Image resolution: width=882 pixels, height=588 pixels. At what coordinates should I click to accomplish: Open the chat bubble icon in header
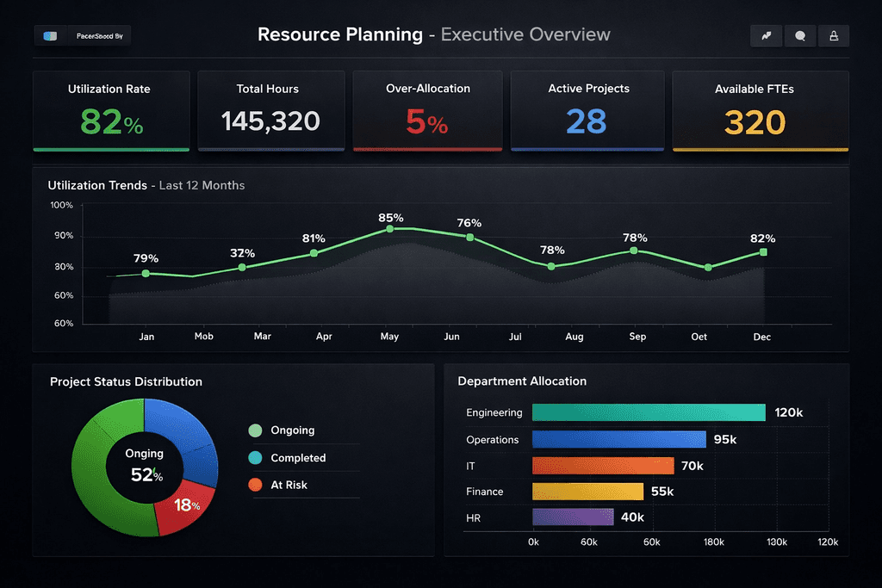click(799, 36)
